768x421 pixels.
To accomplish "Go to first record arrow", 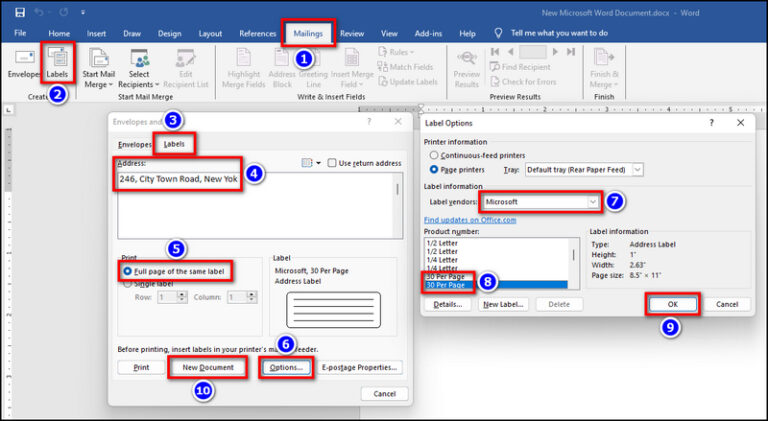I will [495, 51].
